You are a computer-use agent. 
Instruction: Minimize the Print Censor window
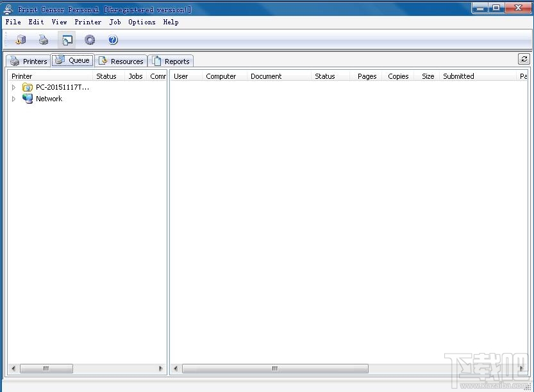point(480,8)
